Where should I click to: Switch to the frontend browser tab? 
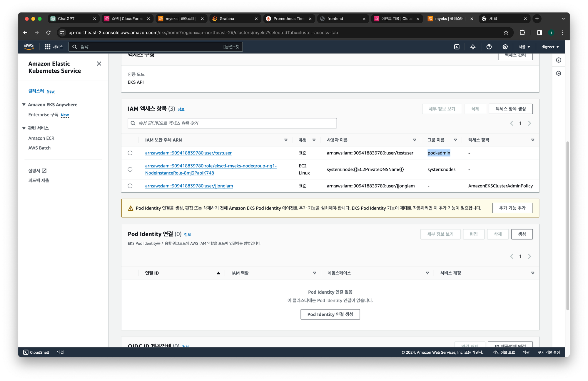pyautogui.click(x=343, y=19)
